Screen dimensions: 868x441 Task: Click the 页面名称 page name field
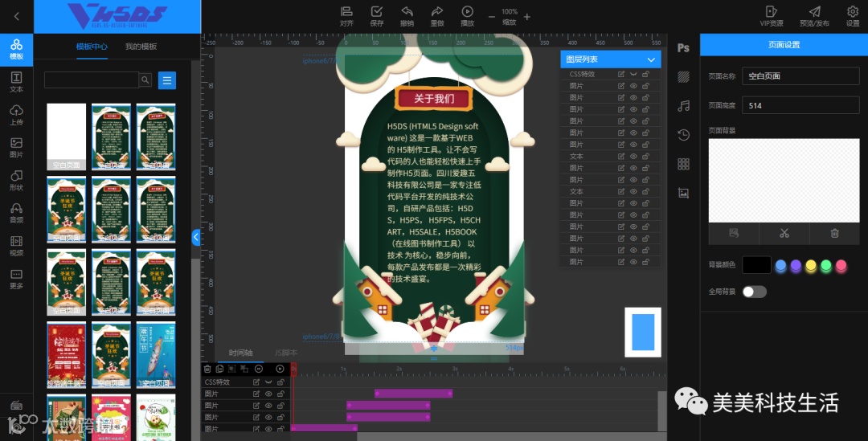800,76
